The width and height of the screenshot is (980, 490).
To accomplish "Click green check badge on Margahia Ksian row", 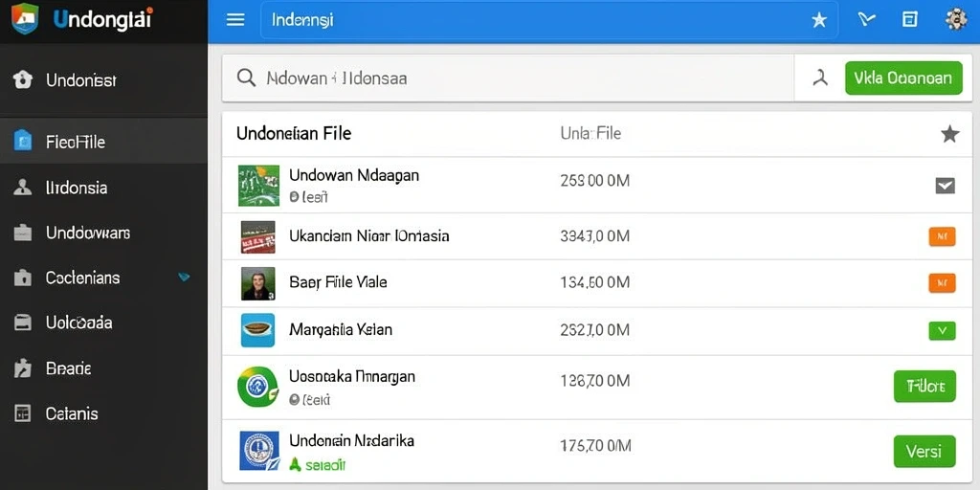I will click(943, 330).
